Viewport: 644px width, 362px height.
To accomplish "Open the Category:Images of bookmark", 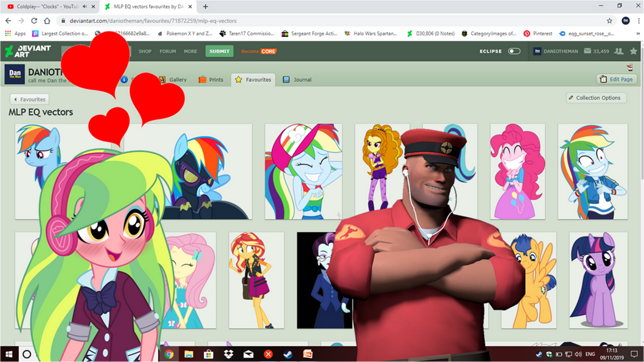I will pyautogui.click(x=489, y=34).
